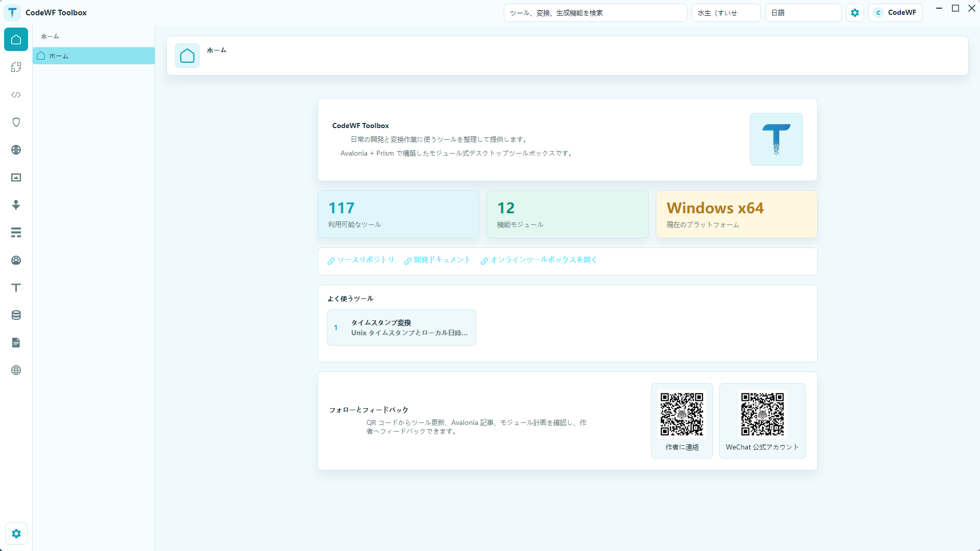This screenshot has width=980, height=551.
Task: Open the database module icon
Action: coord(16,315)
